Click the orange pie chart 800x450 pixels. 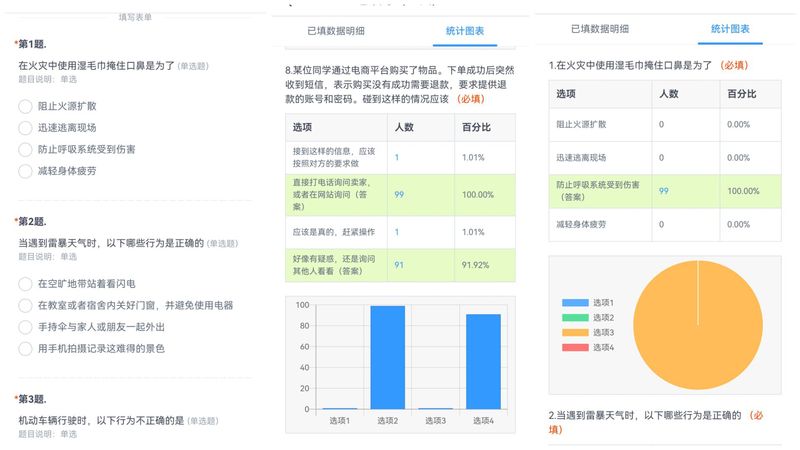(697, 324)
